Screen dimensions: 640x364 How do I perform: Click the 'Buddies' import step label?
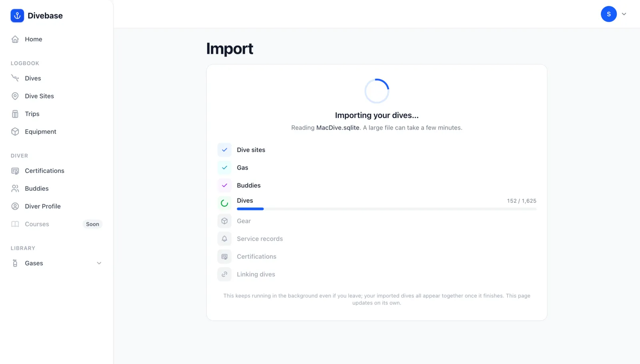(248, 185)
